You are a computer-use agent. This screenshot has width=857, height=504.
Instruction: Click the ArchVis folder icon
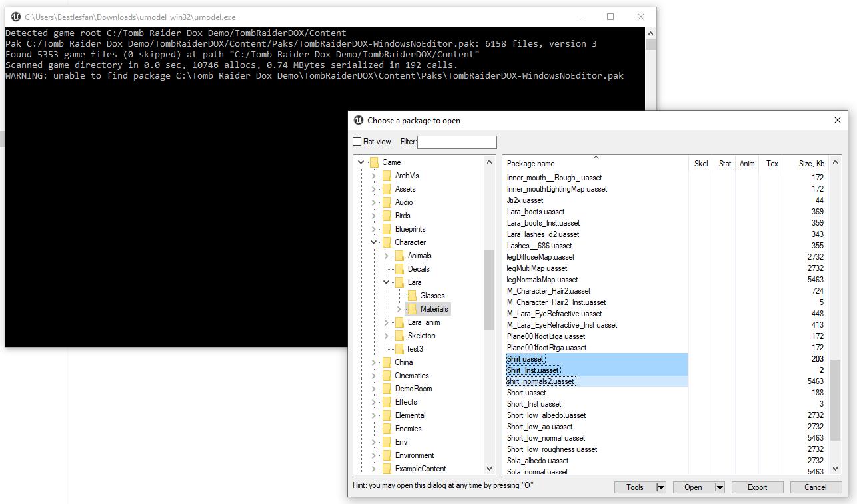(x=387, y=176)
